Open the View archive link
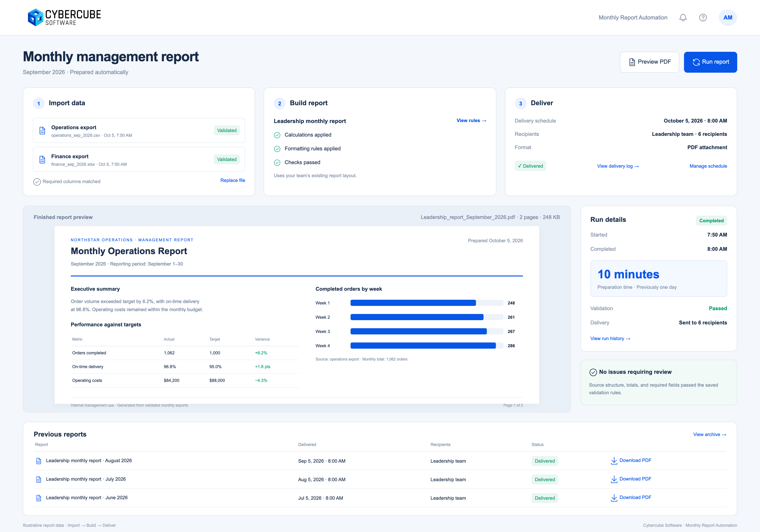 pyautogui.click(x=710, y=434)
